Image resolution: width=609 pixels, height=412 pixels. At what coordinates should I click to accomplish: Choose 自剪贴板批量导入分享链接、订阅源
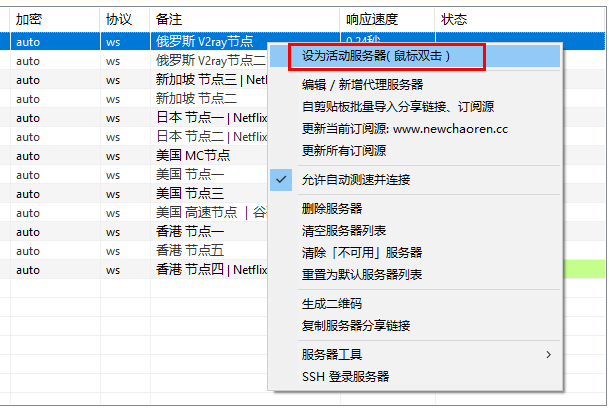coord(398,106)
